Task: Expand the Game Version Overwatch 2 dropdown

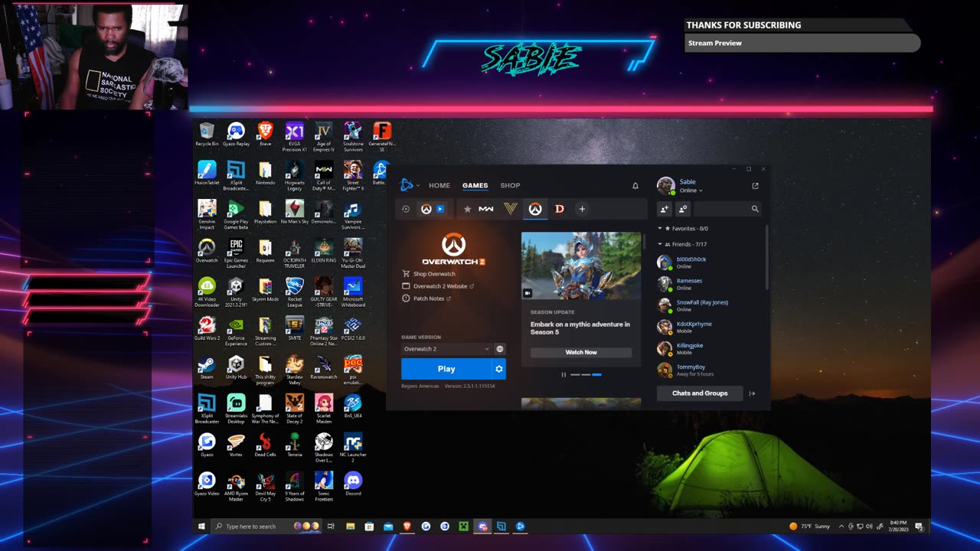Action: click(446, 349)
